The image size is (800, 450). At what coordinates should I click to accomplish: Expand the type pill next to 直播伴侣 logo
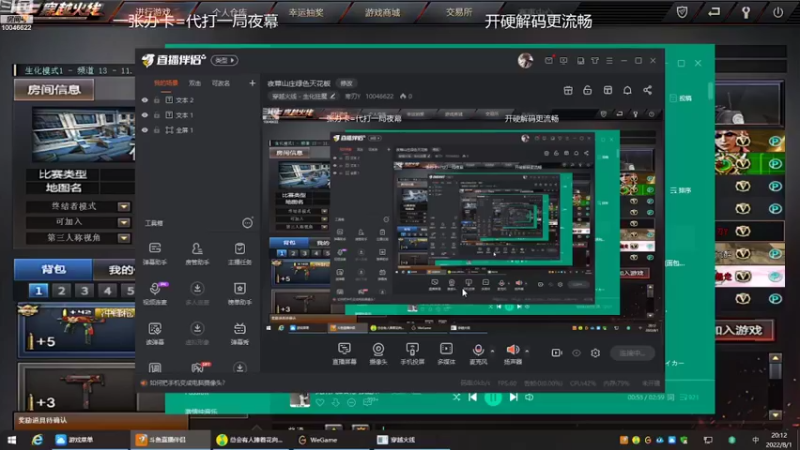[224, 60]
